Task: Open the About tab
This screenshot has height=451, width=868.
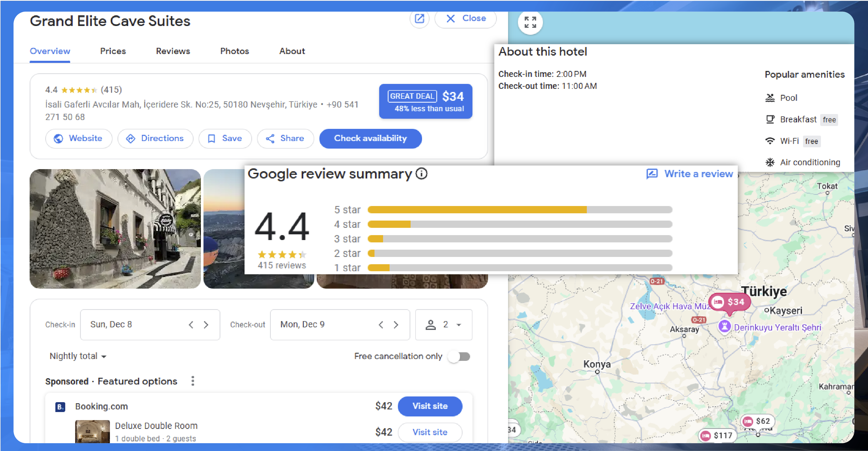Action: [x=292, y=51]
